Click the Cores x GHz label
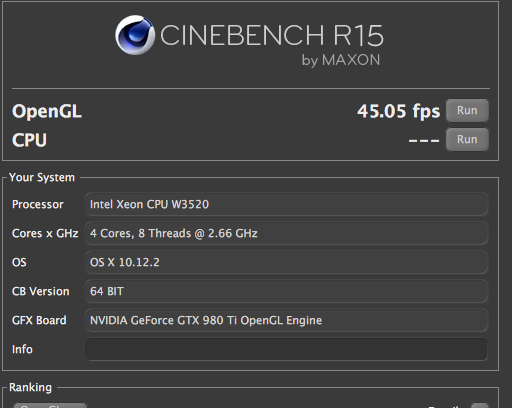The height and width of the screenshot is (408, 512). tap(45, 233)
